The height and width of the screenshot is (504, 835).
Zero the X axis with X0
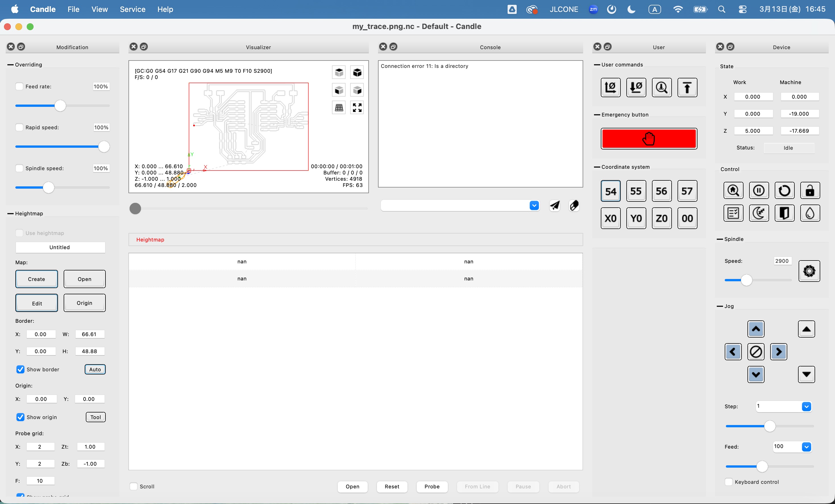[x=610, y=218]
